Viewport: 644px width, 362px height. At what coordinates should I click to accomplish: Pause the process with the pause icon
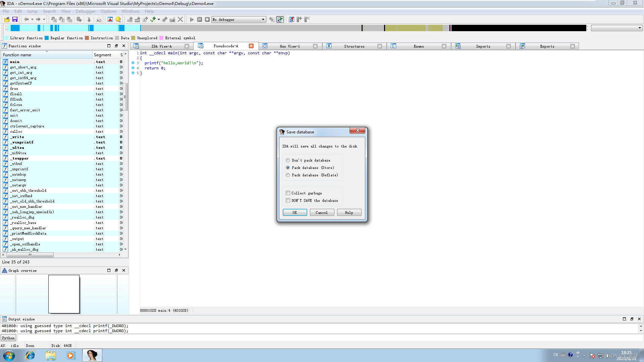click(200, 19)
